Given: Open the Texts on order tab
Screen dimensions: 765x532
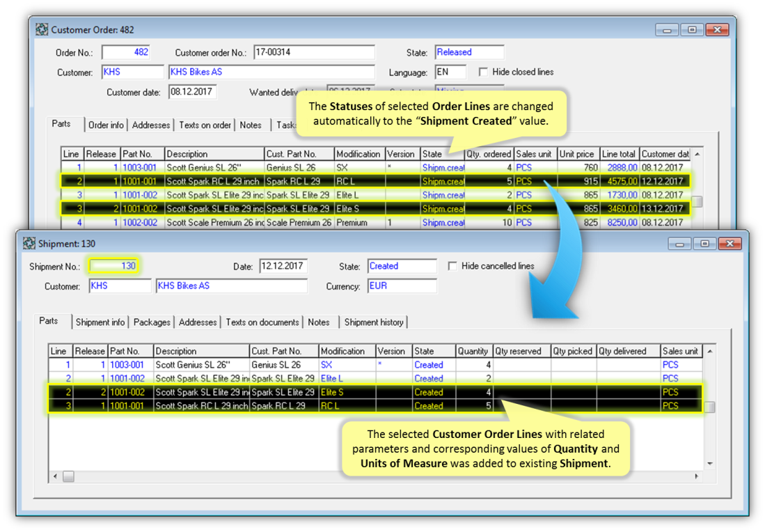Looking at the screenshot, I should (205, 125).
